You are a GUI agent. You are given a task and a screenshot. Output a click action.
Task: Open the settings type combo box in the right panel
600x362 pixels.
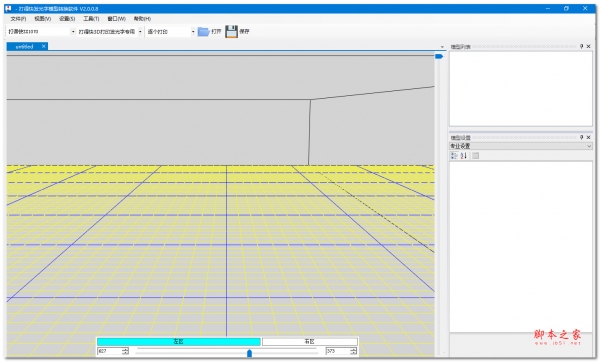[521, 146]
